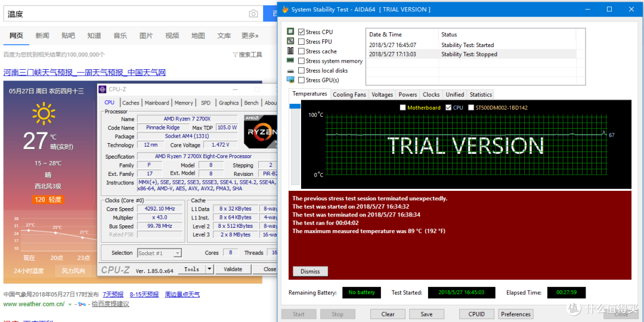Viewport: 644px width, 322px height.
Task: Click the CPU-Z title bar icon
Action: tap(103, 89)
